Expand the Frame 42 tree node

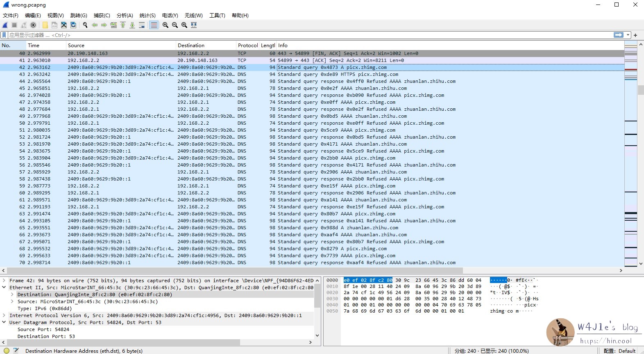pyautogui.click(x=4, y=281)
